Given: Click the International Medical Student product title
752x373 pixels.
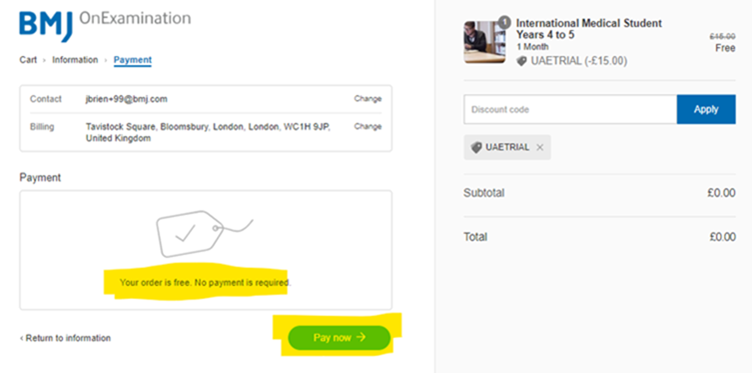Looking at the screenshot, I should pos(589,29).
